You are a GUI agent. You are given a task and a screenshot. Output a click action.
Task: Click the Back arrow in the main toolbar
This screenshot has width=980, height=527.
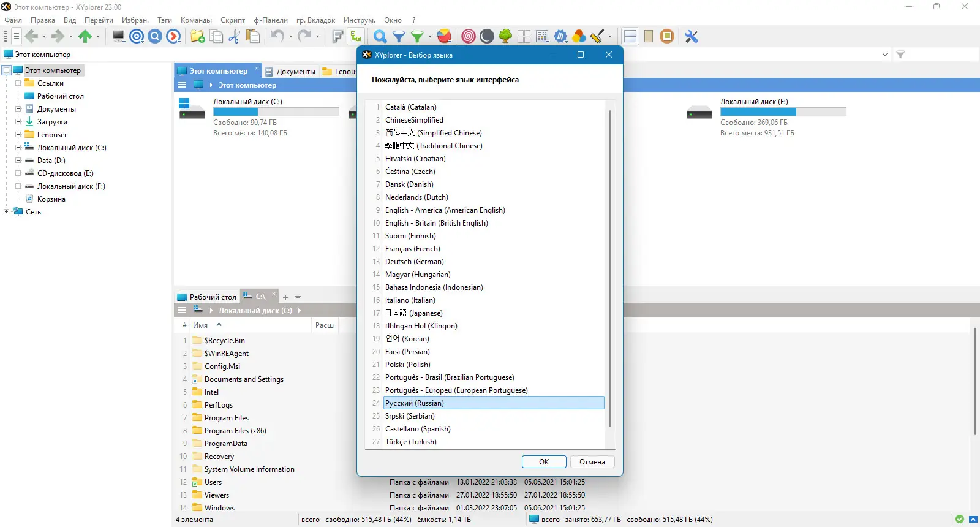point(32,37)
